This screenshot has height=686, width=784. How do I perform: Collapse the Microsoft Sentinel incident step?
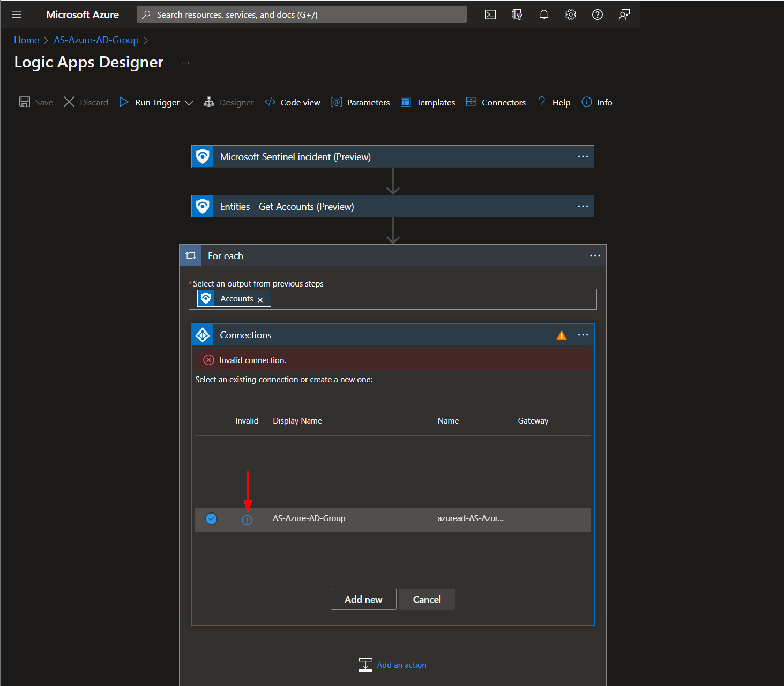coord(393,156)
